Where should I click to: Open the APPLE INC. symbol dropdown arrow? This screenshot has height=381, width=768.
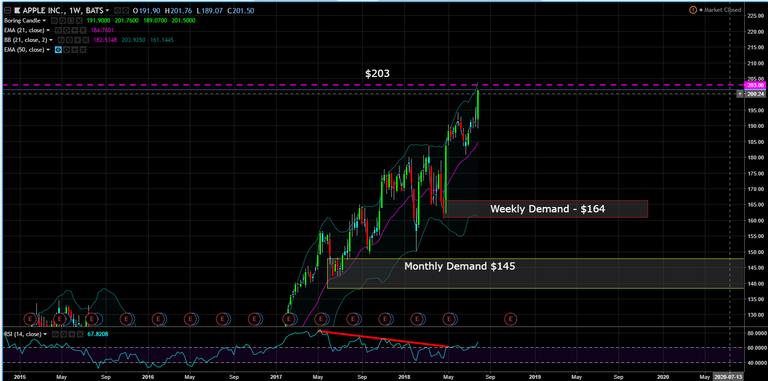tap(107, 11)
